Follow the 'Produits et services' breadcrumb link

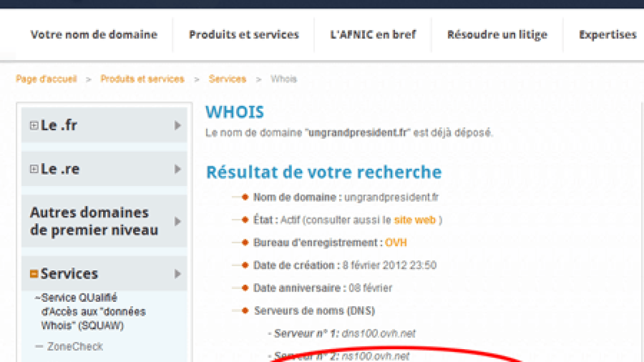[142, 79]
